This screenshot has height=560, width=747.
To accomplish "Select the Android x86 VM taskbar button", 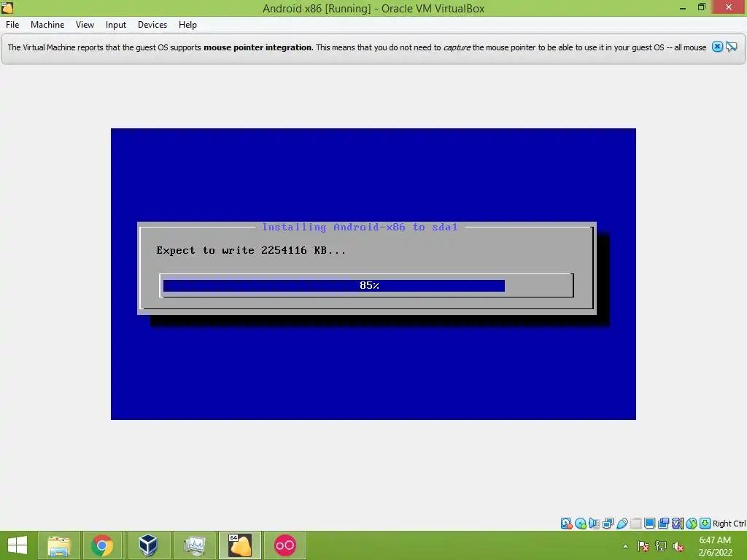I will point(239,545).
